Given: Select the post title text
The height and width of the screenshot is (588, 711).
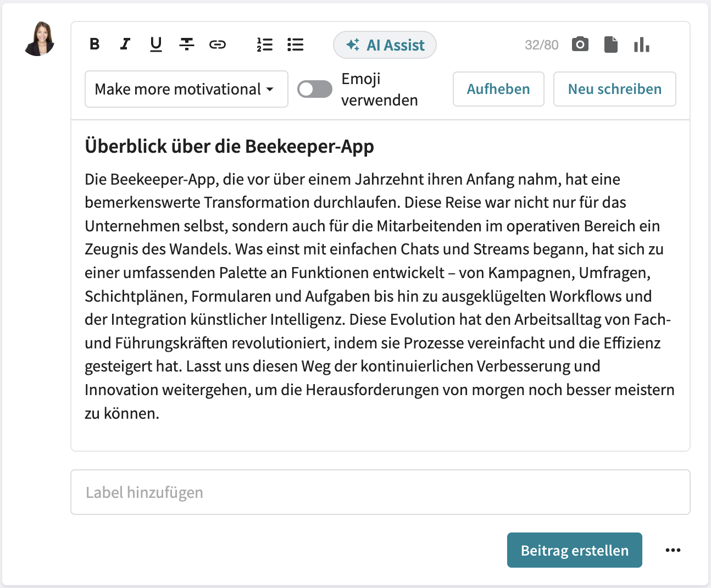Looking at the screenshot, I should click(x=229, y=146).
